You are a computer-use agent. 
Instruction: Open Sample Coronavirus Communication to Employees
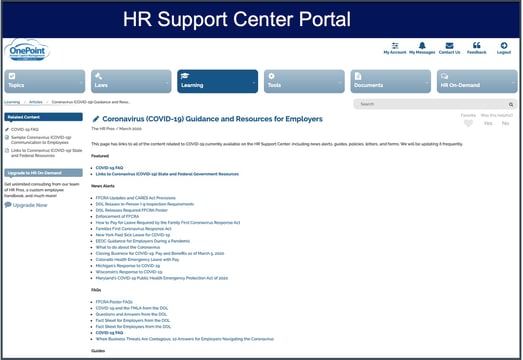(x=41, y=140)
